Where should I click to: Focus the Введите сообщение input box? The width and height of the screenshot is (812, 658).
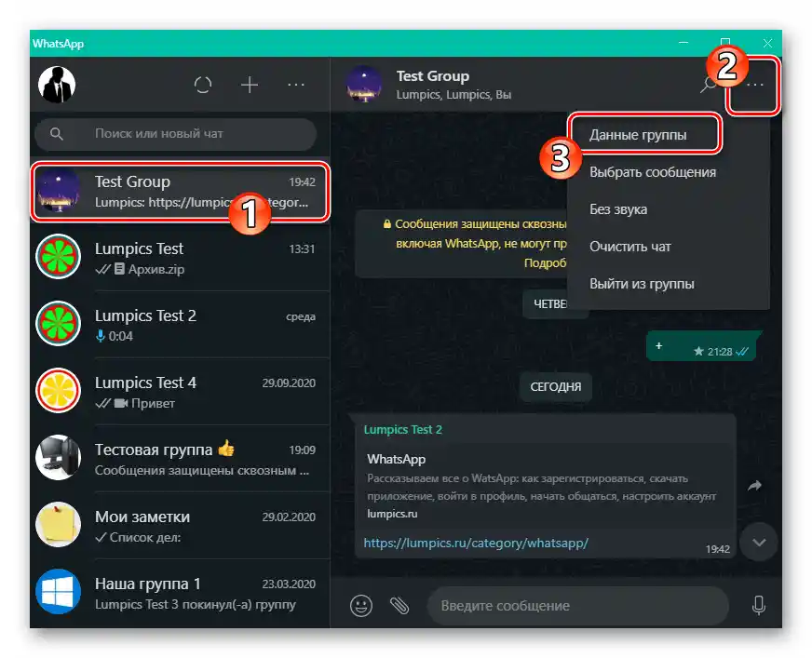[577, 605]
